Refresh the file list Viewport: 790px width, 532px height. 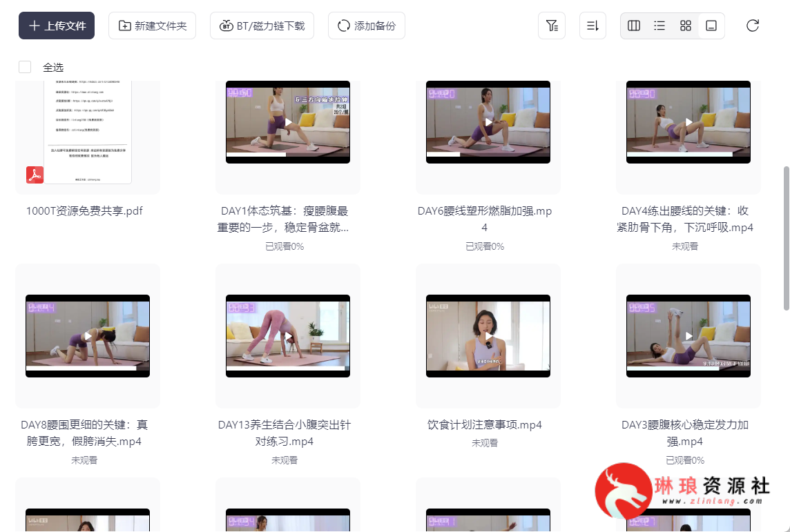coord(753,26)
